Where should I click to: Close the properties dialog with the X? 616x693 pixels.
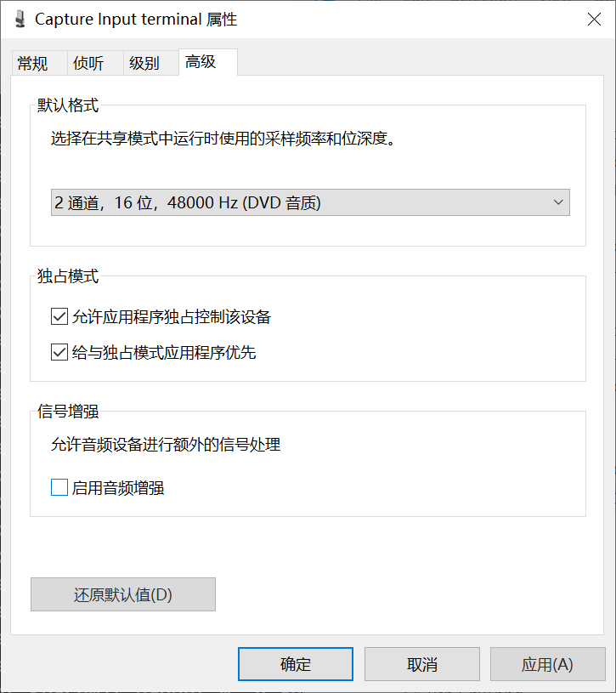coord(594,19)
